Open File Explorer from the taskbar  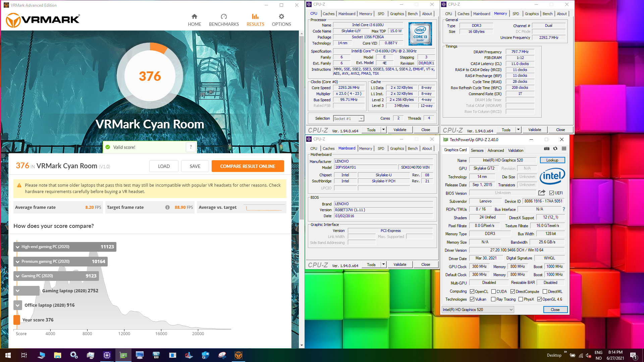pyautogui.click(x=57, y=355)
